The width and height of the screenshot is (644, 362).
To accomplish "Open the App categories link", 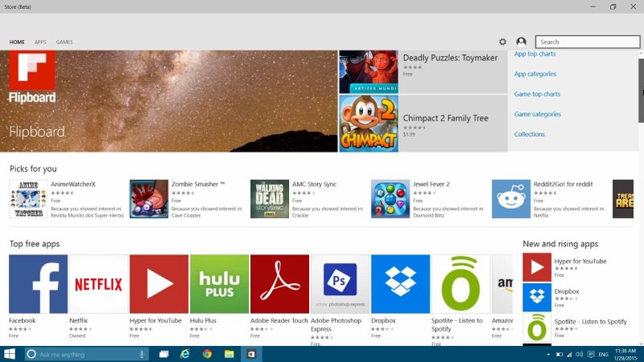I will click(x=535, y=74).
